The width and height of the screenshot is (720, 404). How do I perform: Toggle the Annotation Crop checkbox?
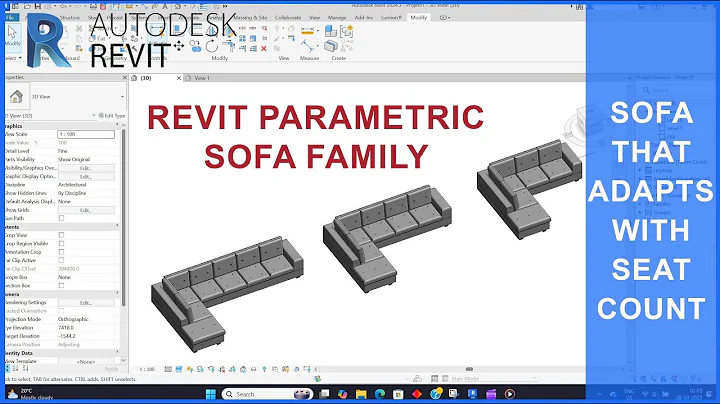61,252
